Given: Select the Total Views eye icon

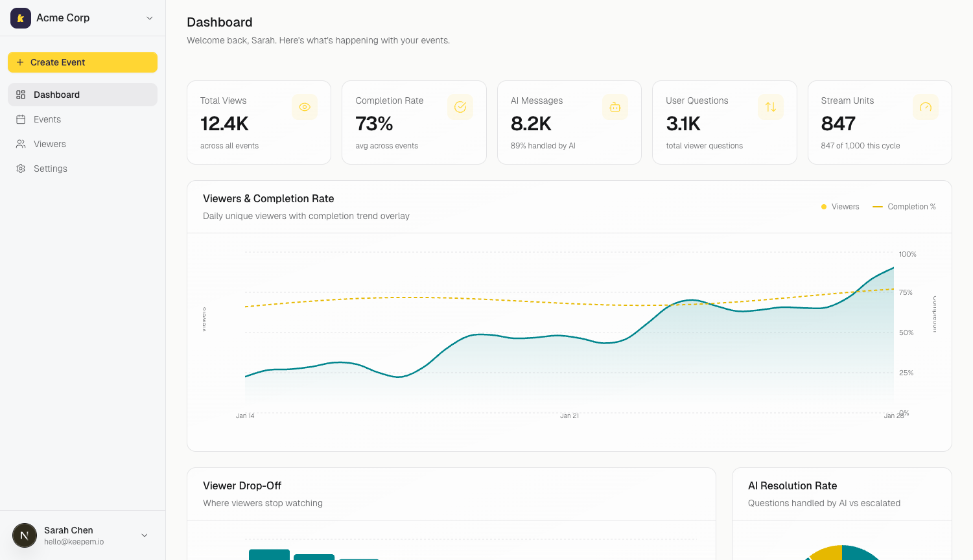Looking at the screenshot, I should coord(305,107).
